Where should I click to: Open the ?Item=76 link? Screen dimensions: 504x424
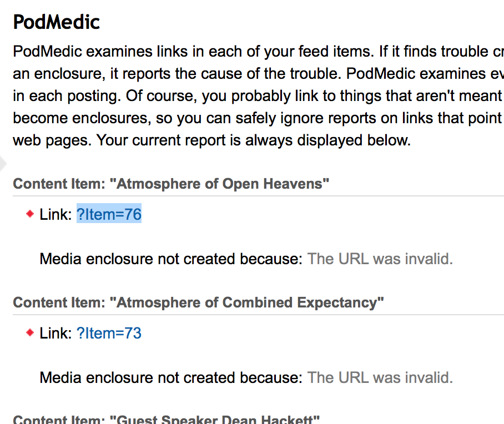point(109,214)
